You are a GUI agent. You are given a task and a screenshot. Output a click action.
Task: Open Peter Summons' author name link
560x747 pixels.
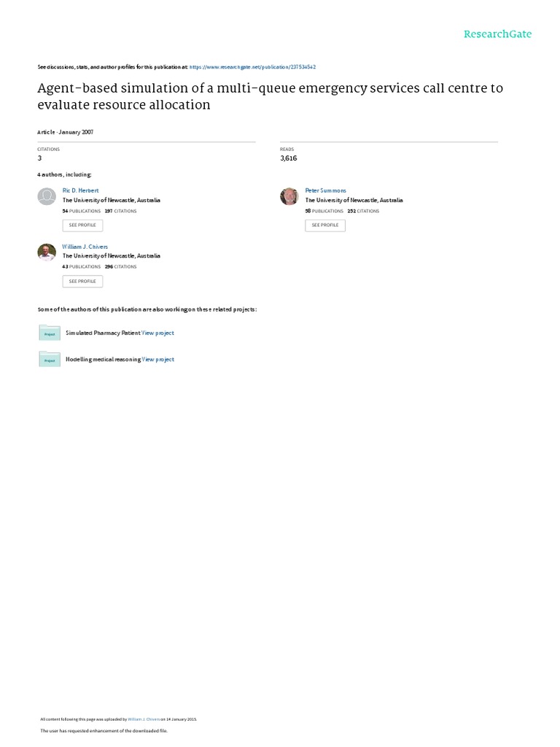(x=326, y=190)
